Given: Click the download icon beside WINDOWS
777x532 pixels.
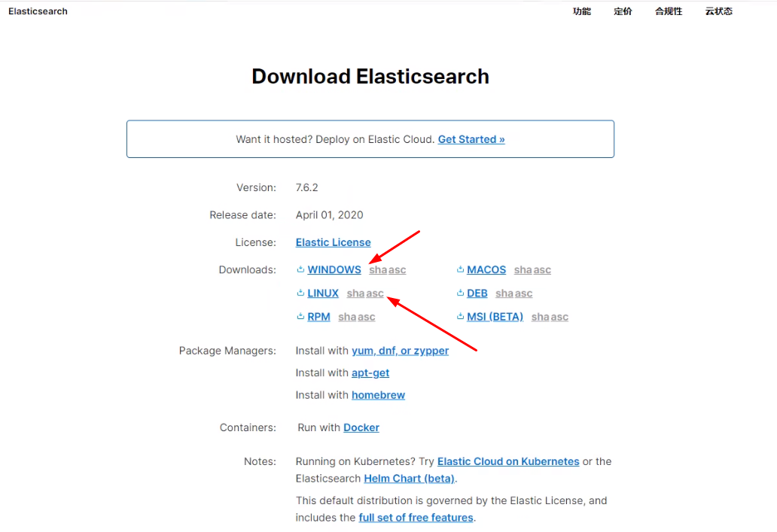Looking at the screenshot, I should click(x=300, y=269).
